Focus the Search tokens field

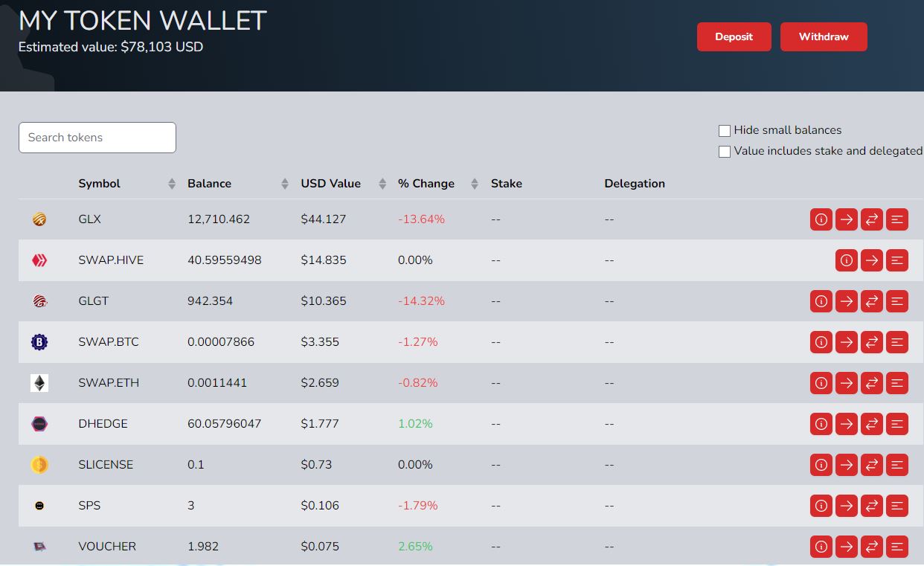point(97,138)
